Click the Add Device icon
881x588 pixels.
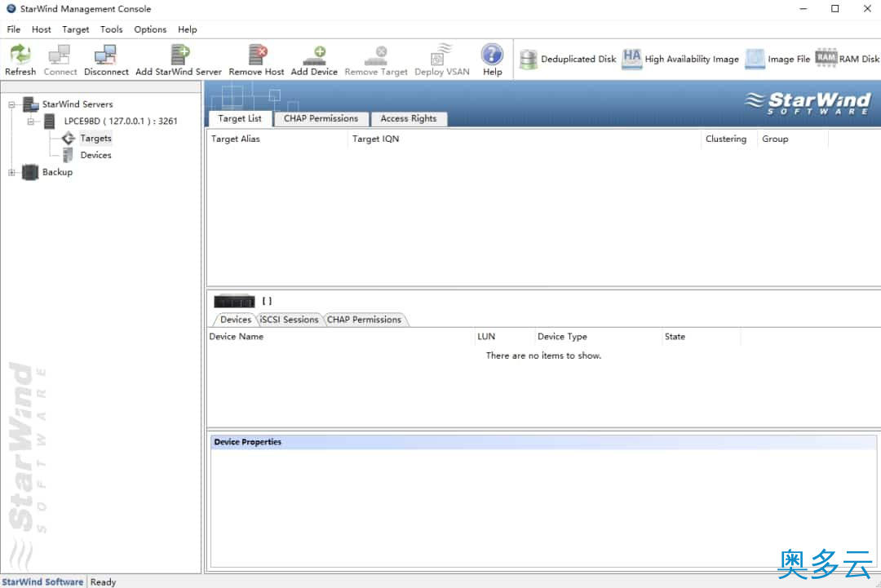click(314, 55)
